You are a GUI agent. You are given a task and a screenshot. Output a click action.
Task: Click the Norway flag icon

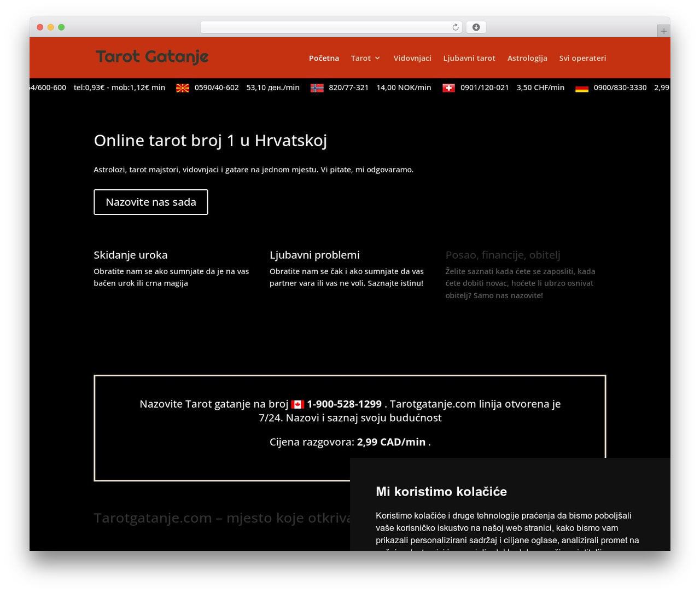pyautogui.click(x=317, y=88)
